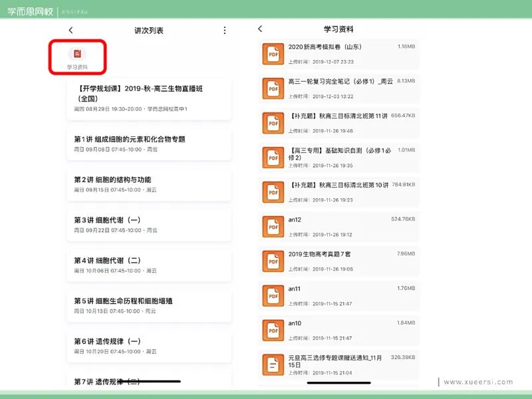This screenshot has width=532, height=399.
Task: Click PDF icon of an10 file
Action: click(273, 331)
